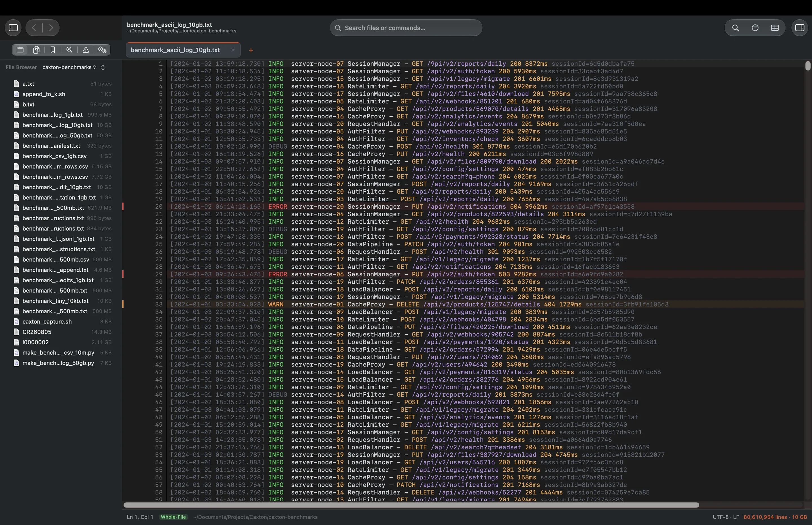Image resolution: width=812 pixels, height=525 pixels.
Task: Open a.txt in the file browser
Action: point(63,83)
